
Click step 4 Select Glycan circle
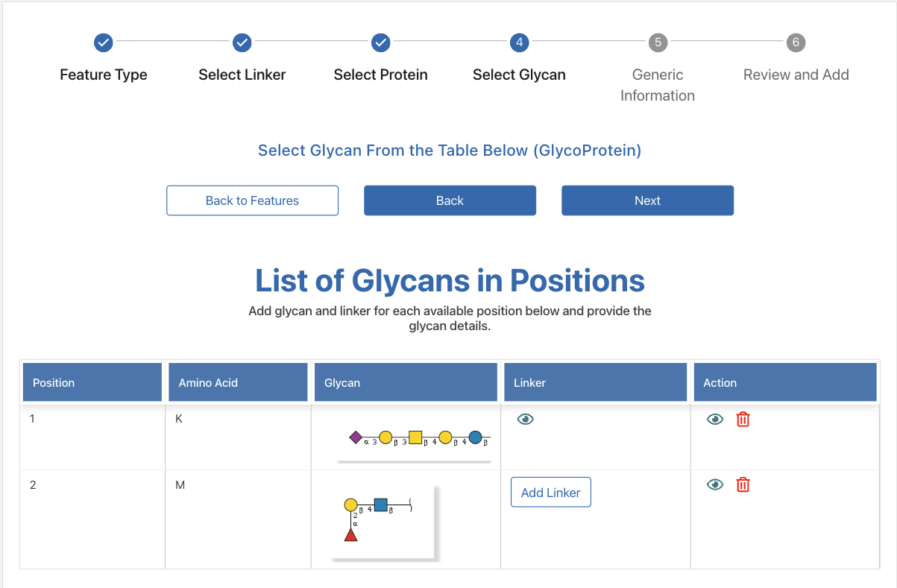[x=519, y=42]
